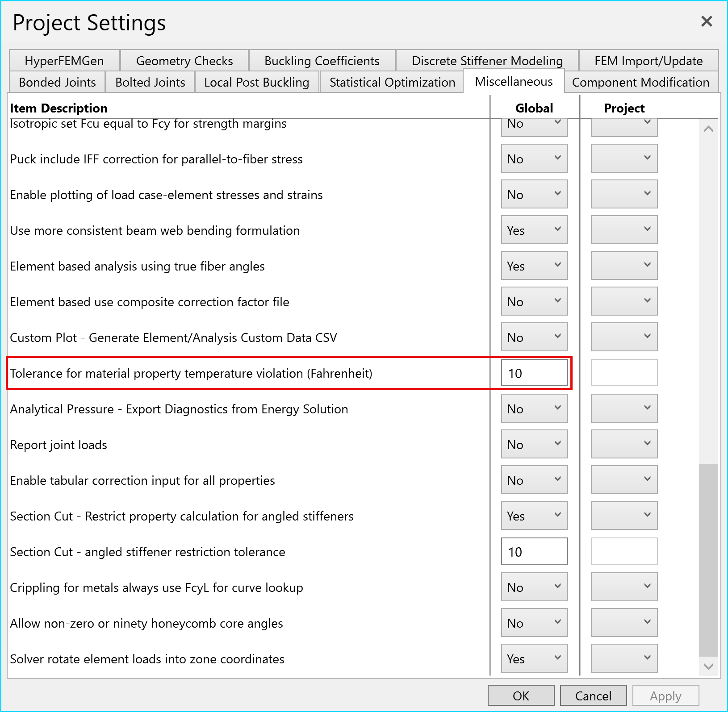
Task: Open the Buckling Coefficients tab
Action: tap(322, 61)
